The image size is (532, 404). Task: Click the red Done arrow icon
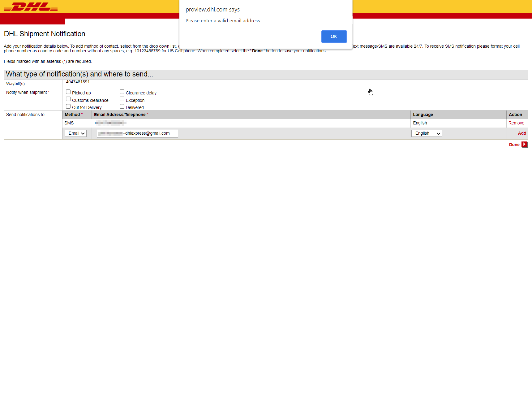click(524, 145)
